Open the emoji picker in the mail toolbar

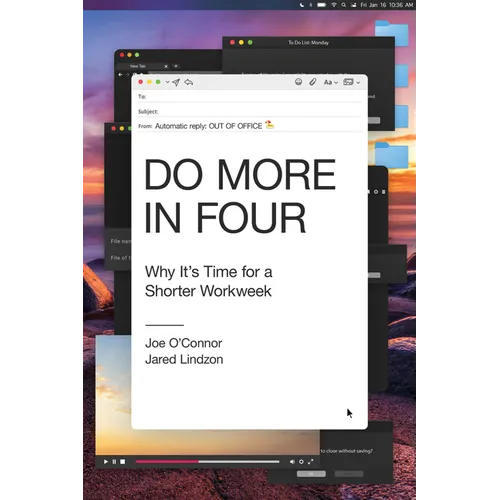point(298,82)
